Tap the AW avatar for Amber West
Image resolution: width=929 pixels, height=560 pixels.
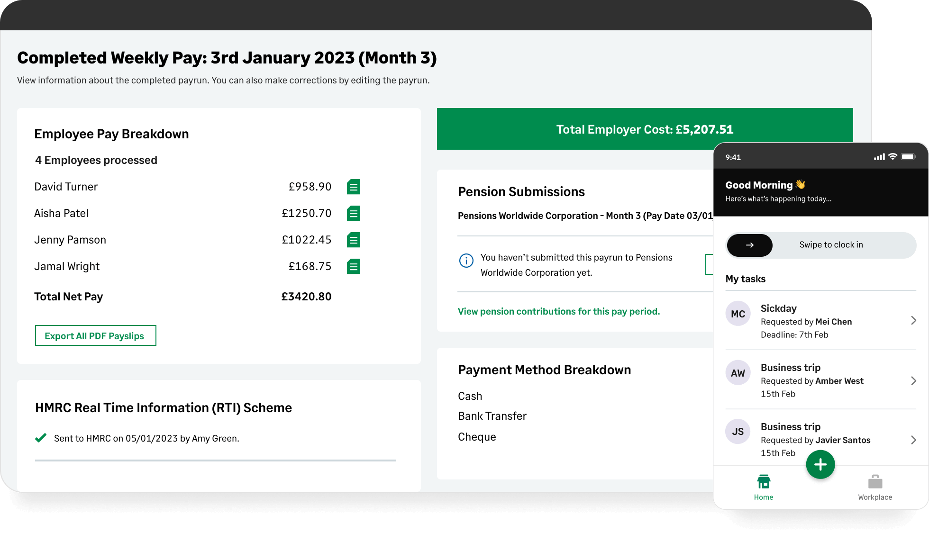[738, 373]
